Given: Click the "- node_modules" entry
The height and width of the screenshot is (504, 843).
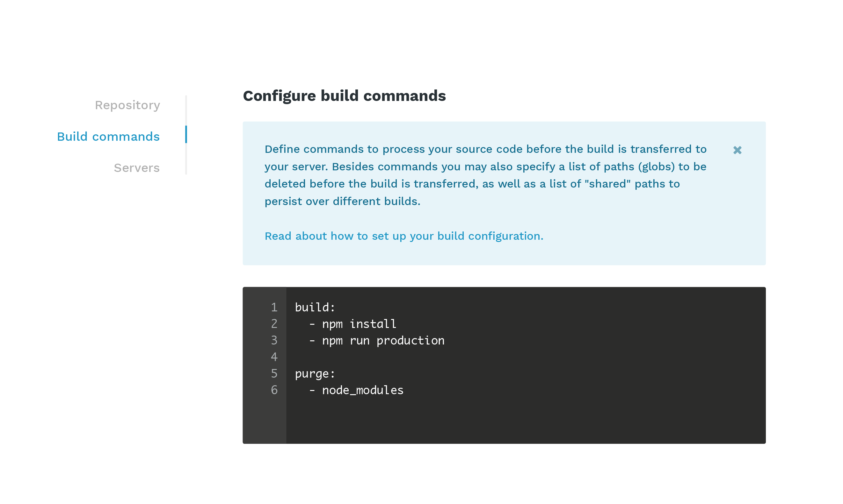Looking at the screenshot, I should click(357, 390).
